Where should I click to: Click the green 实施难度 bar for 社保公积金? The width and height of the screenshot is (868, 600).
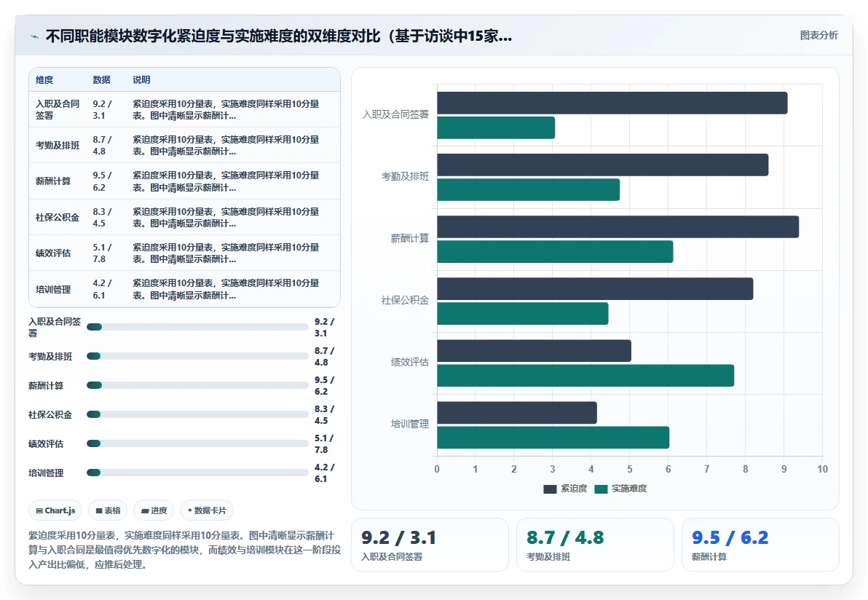[523, 314]
